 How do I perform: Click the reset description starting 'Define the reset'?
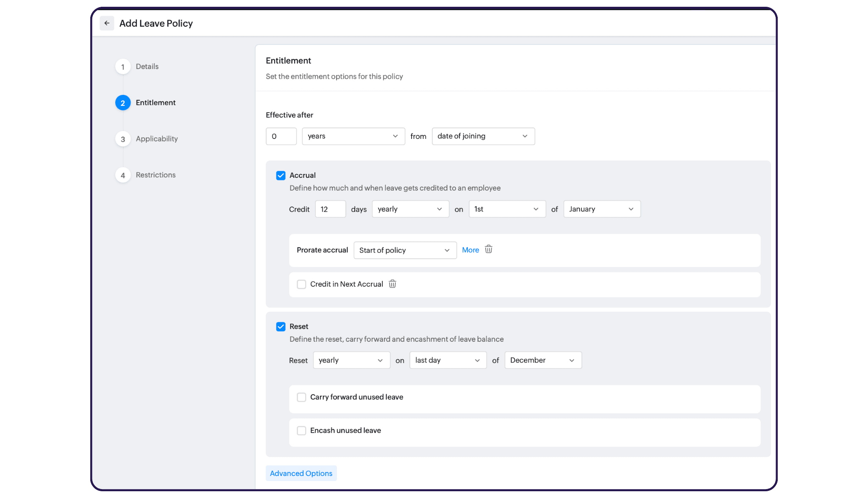click(x=397, y=339)
